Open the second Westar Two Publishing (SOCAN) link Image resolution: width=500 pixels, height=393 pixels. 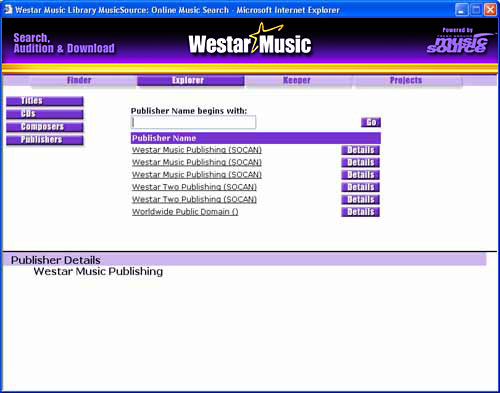point(194,199)
